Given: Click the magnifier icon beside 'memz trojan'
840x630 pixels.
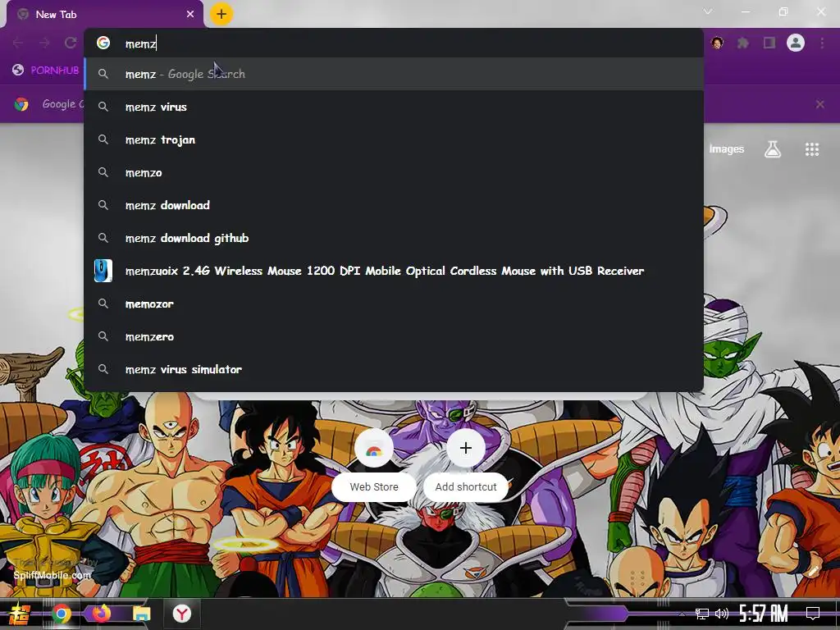Looking at the screenshot, I should tap(103, 139).
